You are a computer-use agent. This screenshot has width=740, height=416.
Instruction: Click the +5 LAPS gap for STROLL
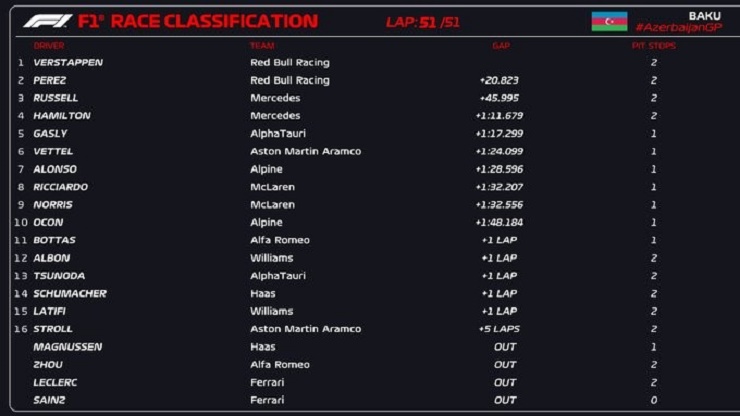[x=499, y=329]
